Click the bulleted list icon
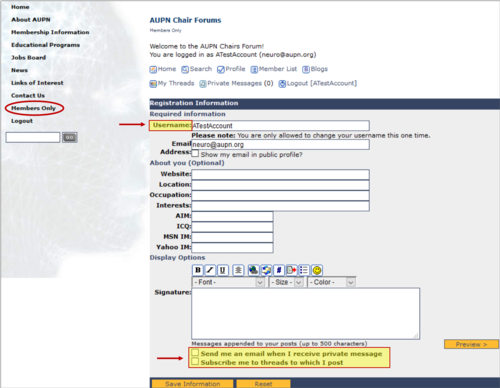 coord(304,270)
